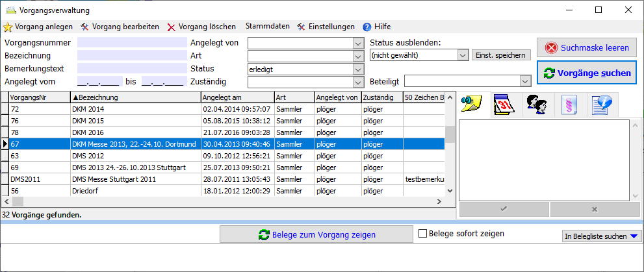
Task: Click Vorgänge suchen button
Action: click(x=587, y=73)
